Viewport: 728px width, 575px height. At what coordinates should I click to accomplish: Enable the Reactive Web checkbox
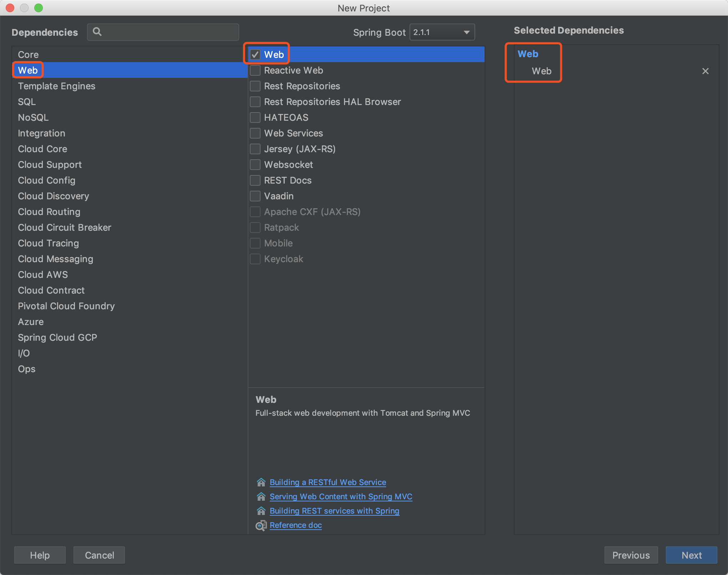pyautogui.click(x=255, y=70)
